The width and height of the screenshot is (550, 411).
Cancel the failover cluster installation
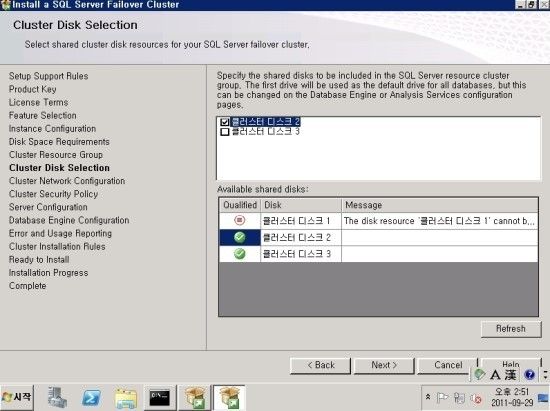tap(448, 365)
